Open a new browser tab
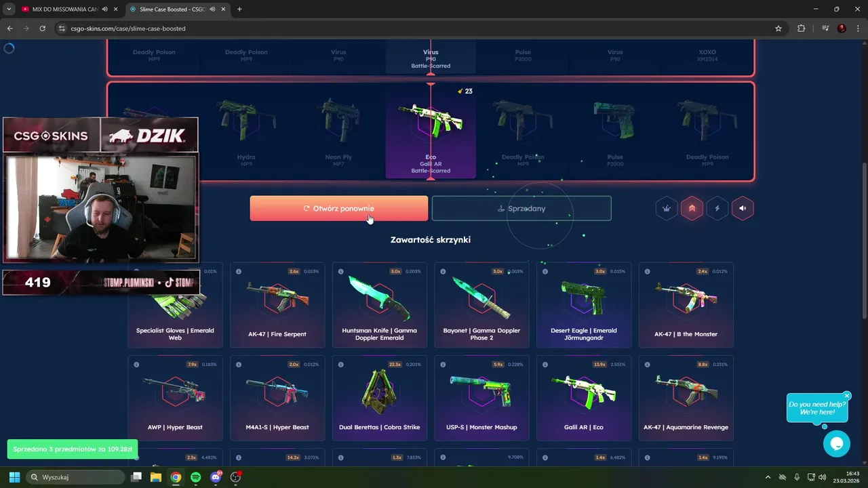This screenshot has width=868, height=488. click(239, 9)
